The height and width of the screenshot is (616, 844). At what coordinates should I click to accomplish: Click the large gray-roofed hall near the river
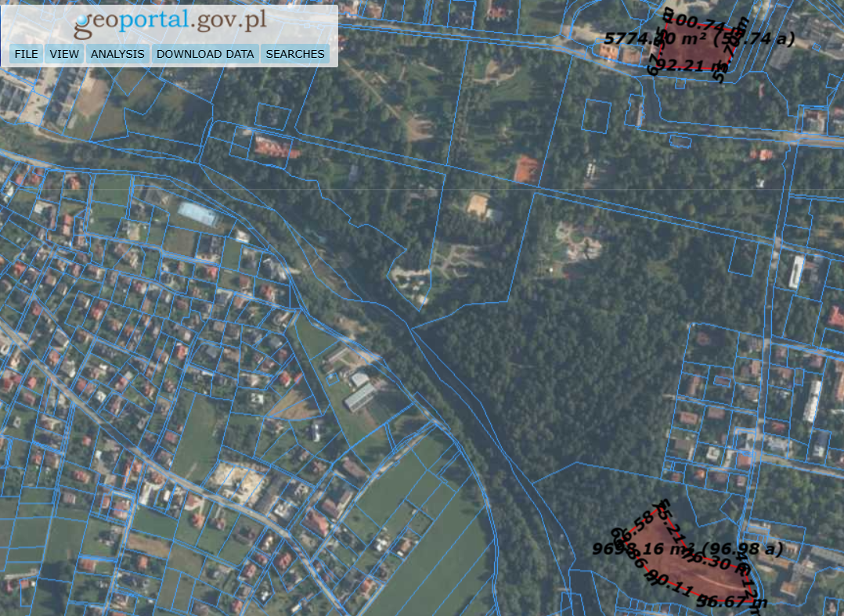[x=359, y=398]
